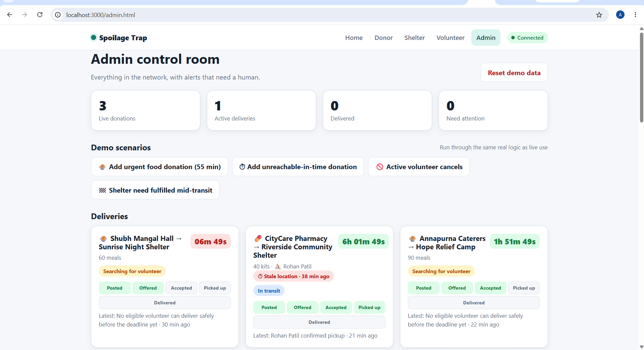Go back with the browser back arrow
Image resolution: width=644 pixels, height=350 pixels.
tap(9, 15)
